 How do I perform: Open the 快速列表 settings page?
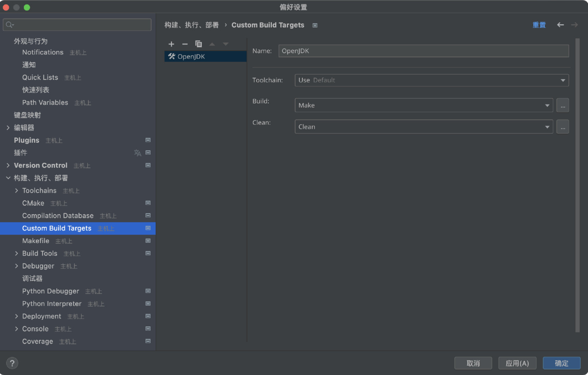tap(36, 90)
